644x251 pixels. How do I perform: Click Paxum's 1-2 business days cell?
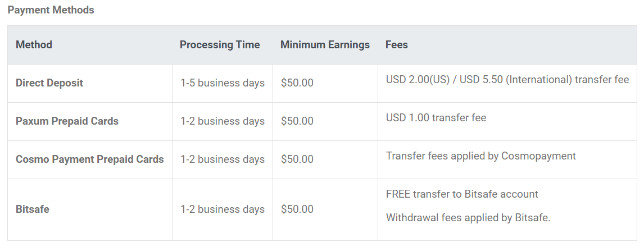click(223, 121)
